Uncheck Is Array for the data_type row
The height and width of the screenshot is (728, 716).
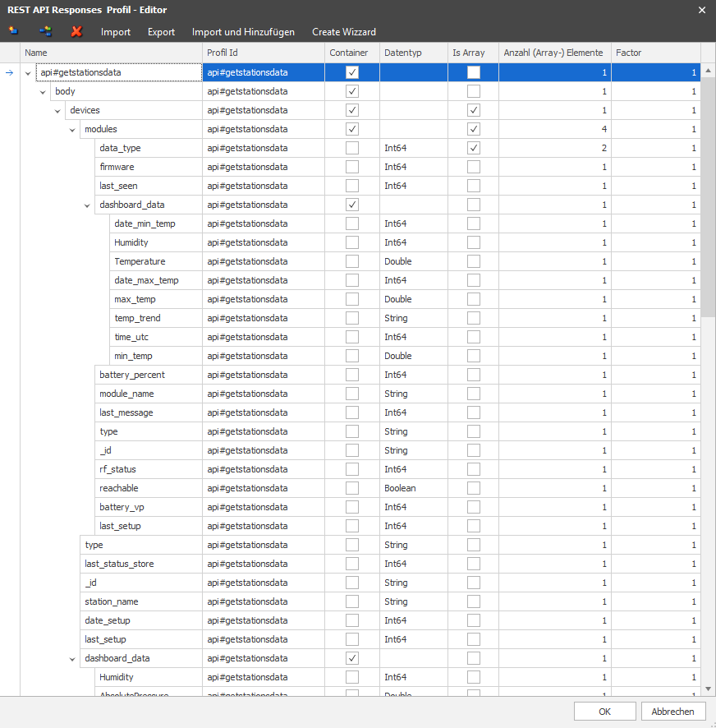tap(473, 148)
